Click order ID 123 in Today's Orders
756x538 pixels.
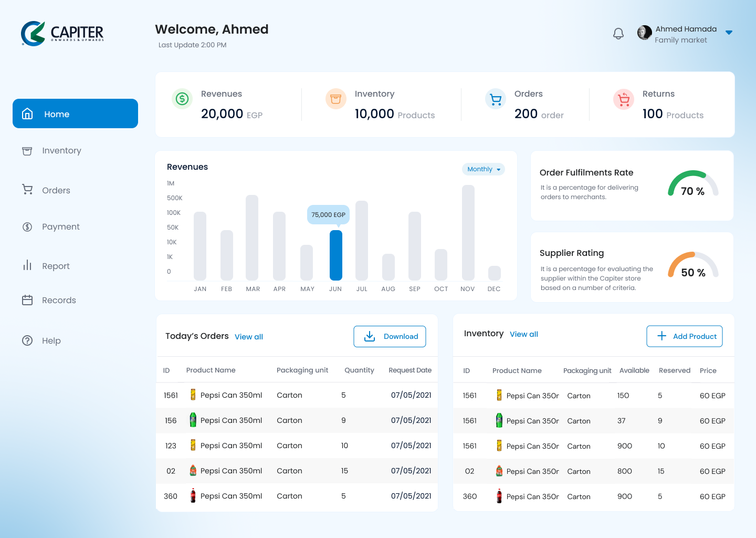(x=171, y=446)
